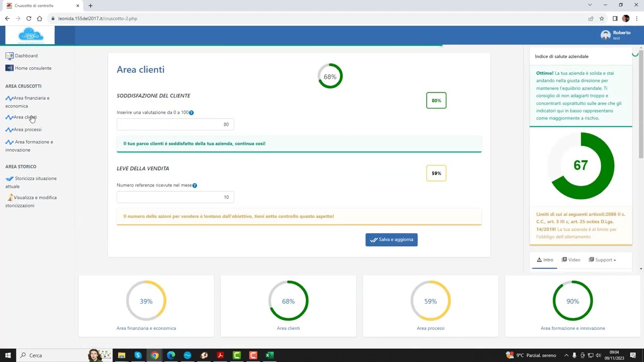This screenshot has height=362, width=644.
Task: Switch to the Video tab
Action: tap(571, 260)
